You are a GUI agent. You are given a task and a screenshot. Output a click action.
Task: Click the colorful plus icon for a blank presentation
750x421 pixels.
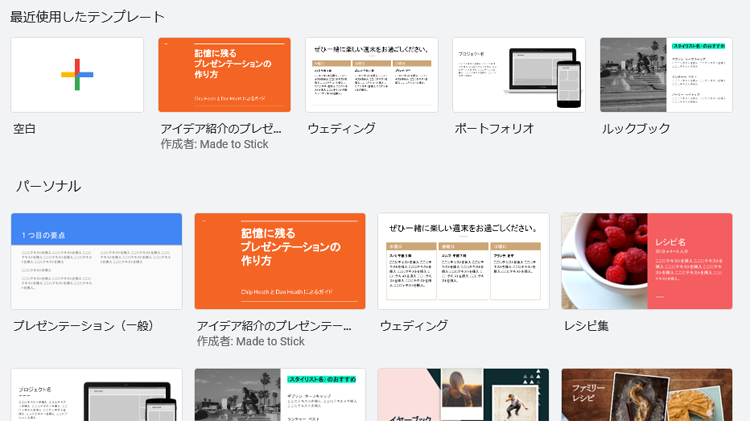tap(77, 75)
